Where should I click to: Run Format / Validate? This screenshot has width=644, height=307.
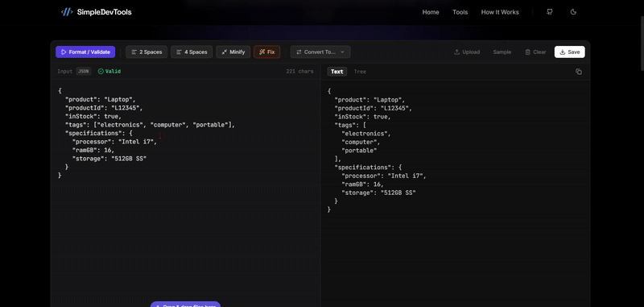[x=85, y=52]
